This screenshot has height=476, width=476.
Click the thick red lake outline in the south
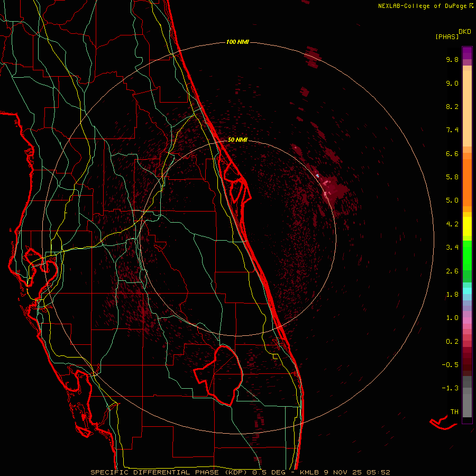219,375
